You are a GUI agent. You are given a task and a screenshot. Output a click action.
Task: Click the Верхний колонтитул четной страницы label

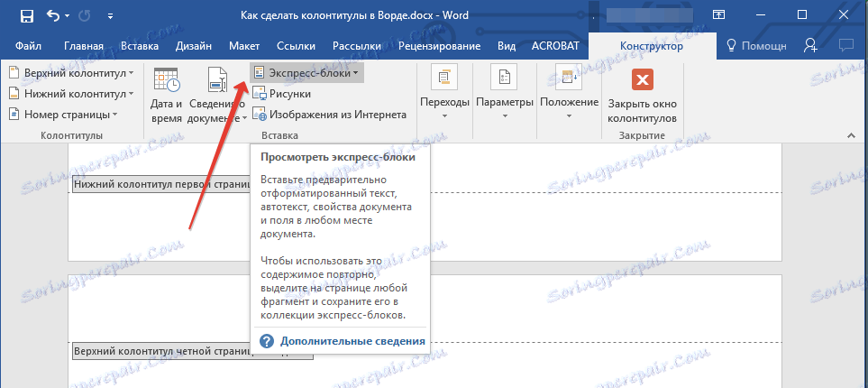193,351
